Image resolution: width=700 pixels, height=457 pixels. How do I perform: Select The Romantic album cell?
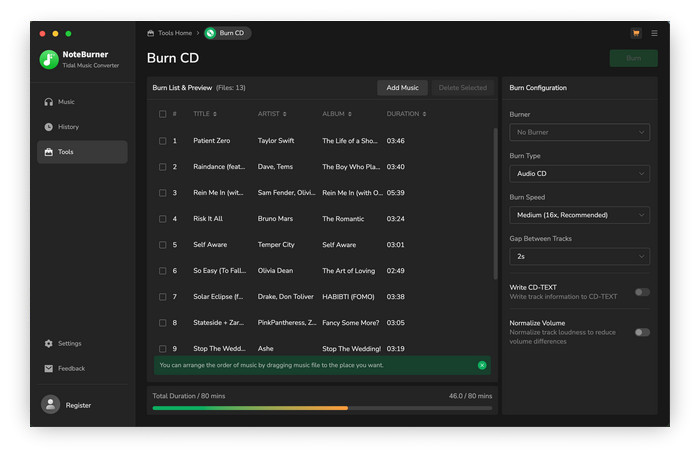click(x=343, y=219)
